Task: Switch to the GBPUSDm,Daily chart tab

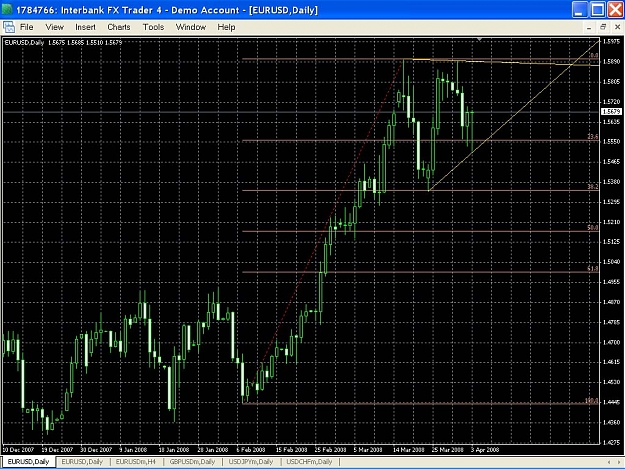Action: pyautogui.click(x=192, y=462)
